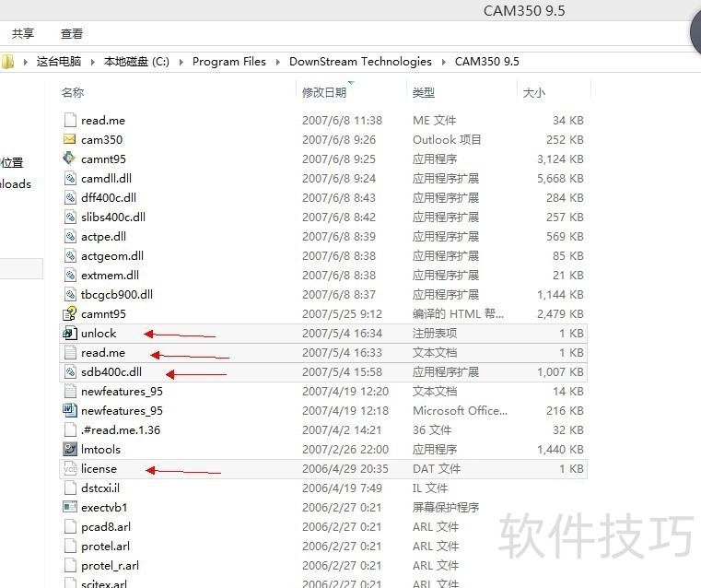Viewport: 701px width, 588px height.
Task: Select the extmem.dll file icon
Action: [70, 275]
